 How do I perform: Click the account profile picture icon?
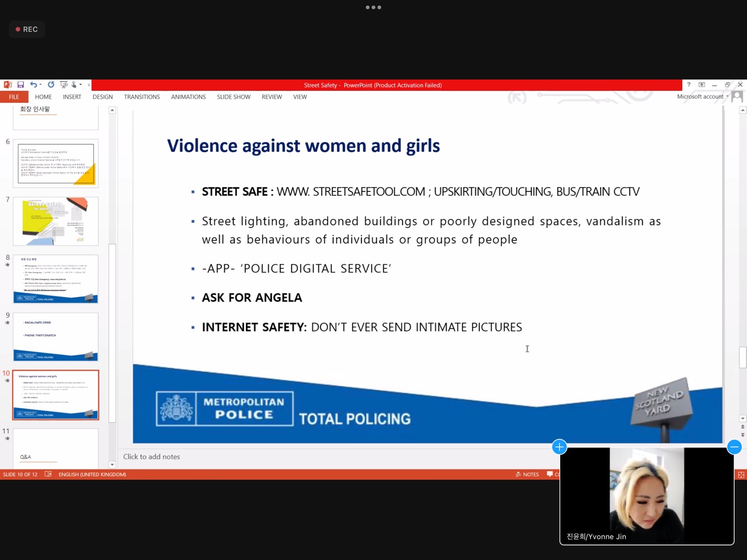pyautogui.click(x=737, y=97)
